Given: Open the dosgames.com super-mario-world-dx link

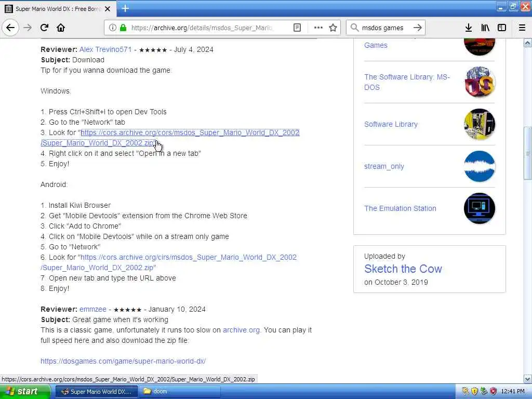Looking at the screenshot, I should (123, 362).
